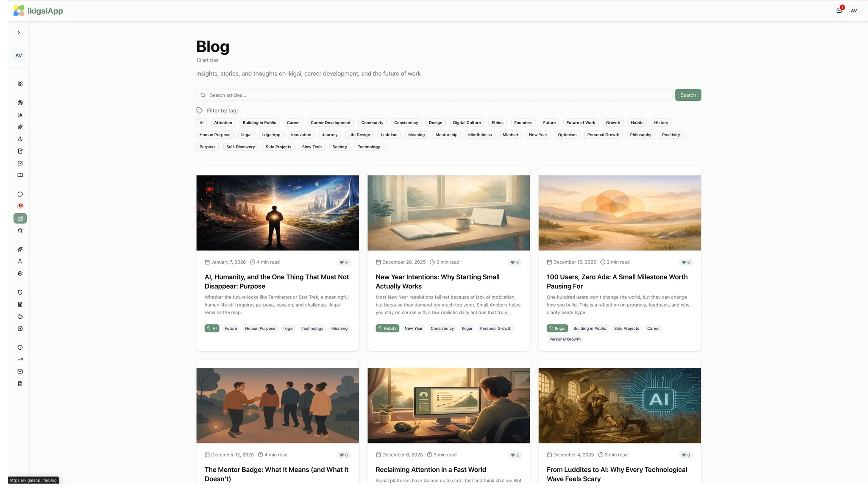Toggle the Digital Culture tag filter

tap(467, 123)
